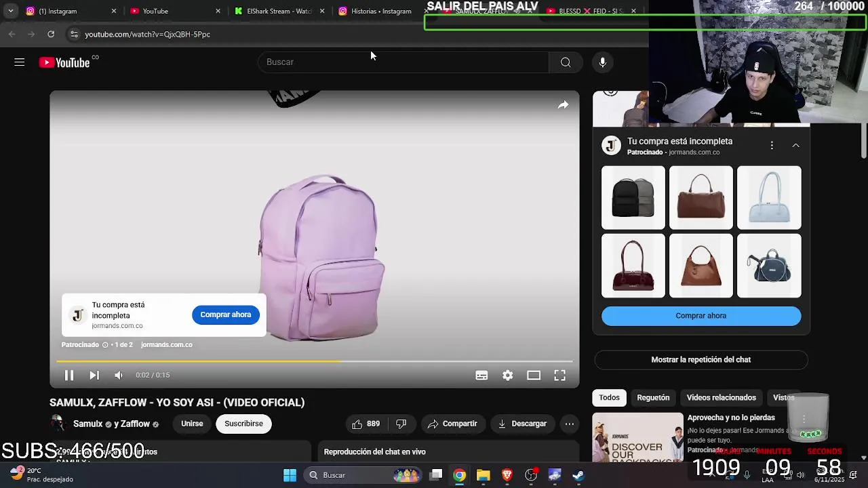868x488 pixels.
Task: Select the black backpack product
Action: click(x=633, y=198)
